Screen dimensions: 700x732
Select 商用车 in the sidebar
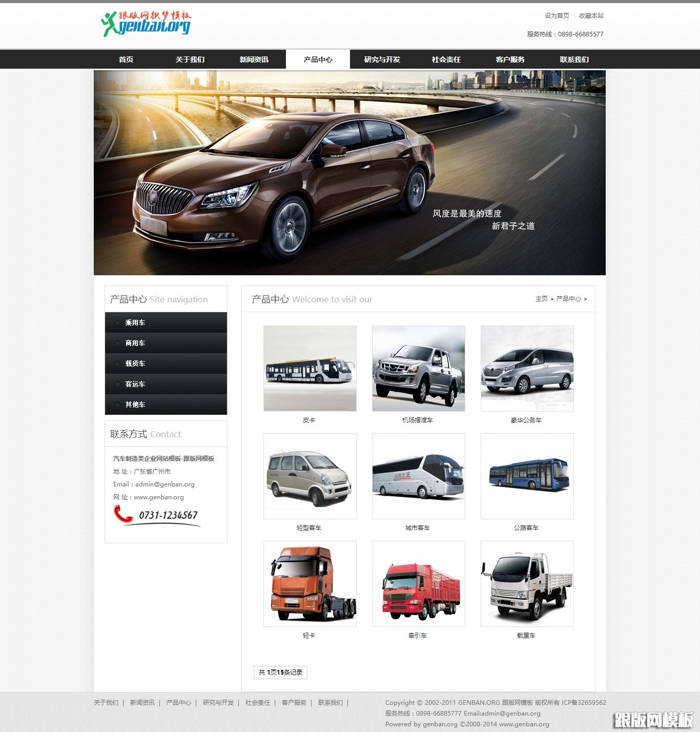pyautogui.click(x=166, y=343)
